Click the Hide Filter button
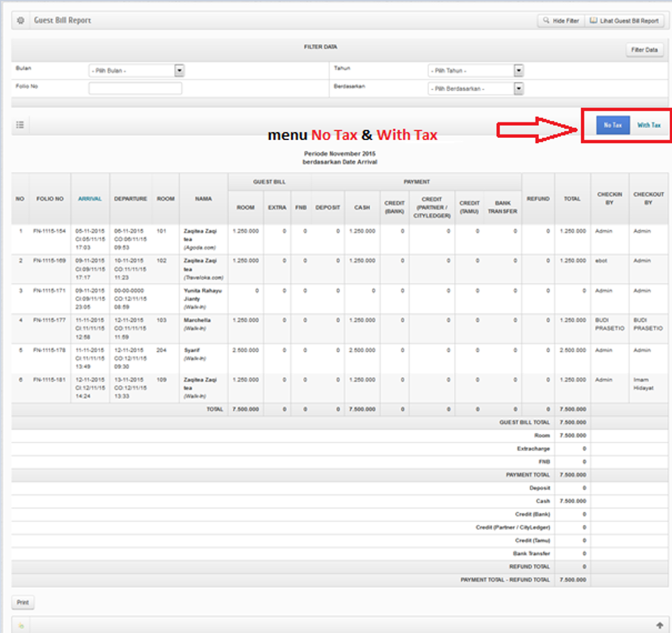 [560, 21]
